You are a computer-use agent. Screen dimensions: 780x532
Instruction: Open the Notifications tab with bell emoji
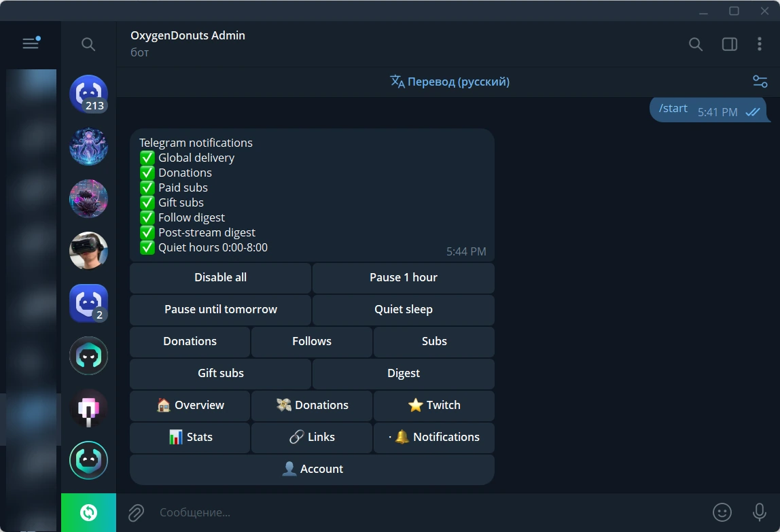click(434, 437)
